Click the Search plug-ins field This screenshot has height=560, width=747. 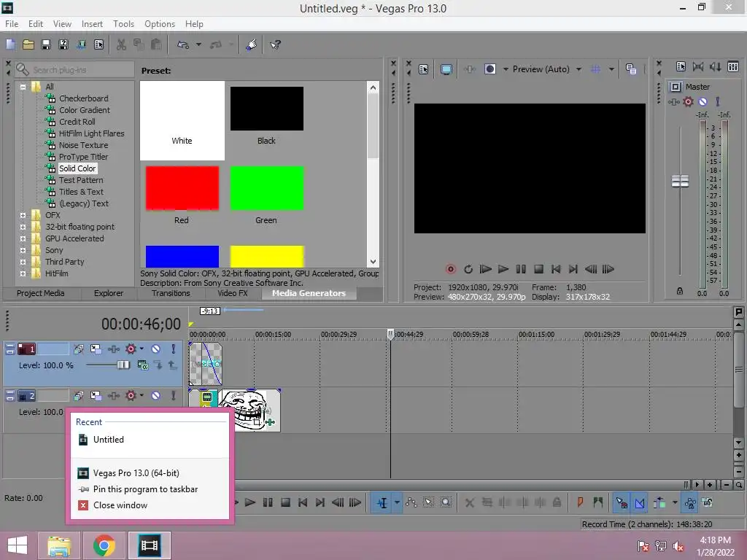tap(75, 69)
